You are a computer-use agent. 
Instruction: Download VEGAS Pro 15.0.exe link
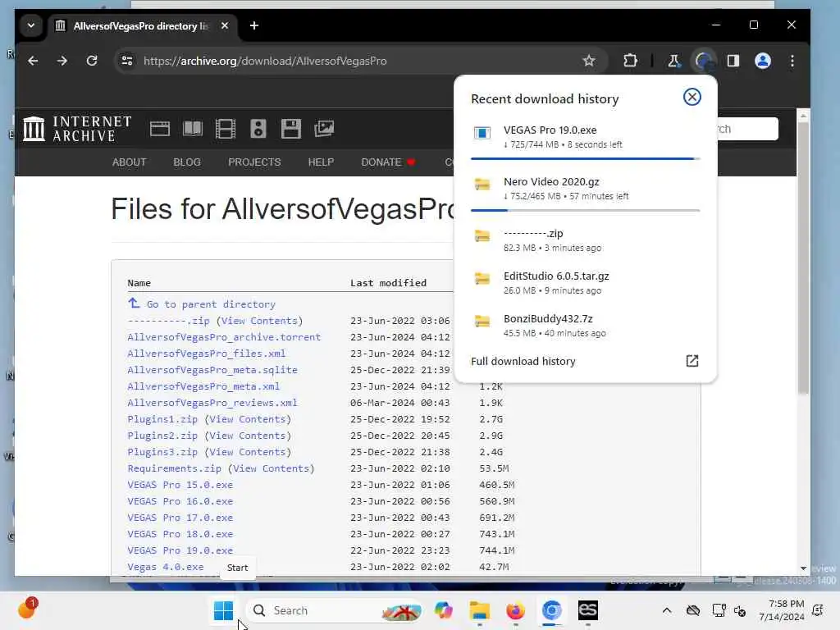(180, 485)
